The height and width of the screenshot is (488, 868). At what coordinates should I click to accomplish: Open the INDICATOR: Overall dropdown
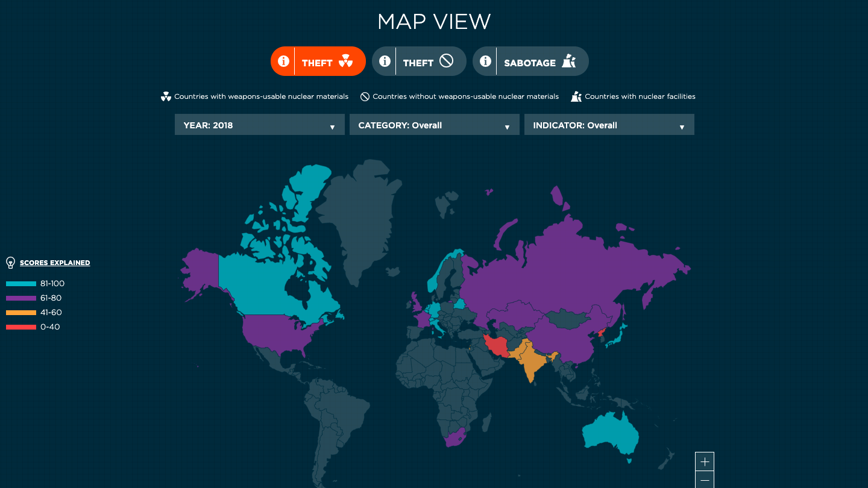(x=609, y=125)
